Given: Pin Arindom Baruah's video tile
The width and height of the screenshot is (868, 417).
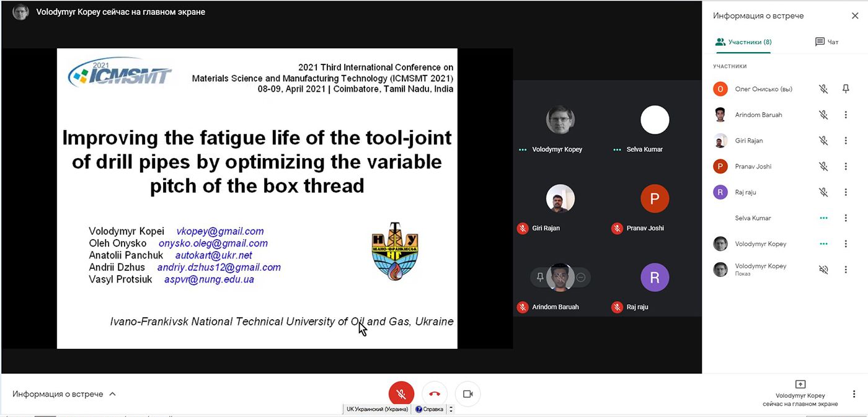Looking at the screenshot, I should [540, 278].
